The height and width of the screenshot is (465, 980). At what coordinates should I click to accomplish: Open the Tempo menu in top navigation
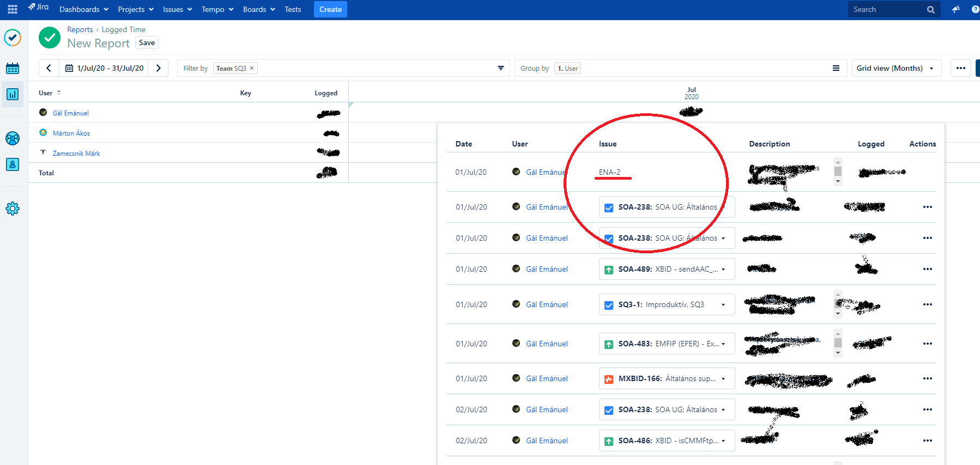tap(217, 9)
